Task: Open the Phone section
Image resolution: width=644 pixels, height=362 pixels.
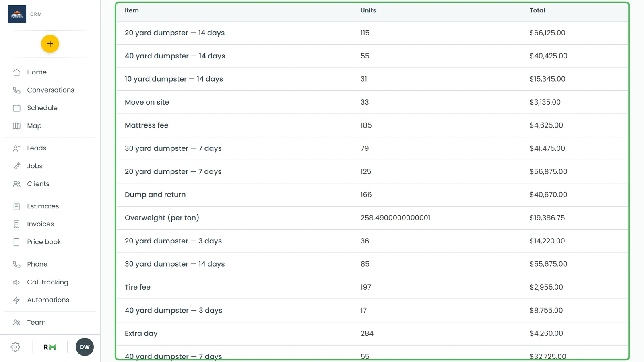Action: (x=37, y=264)
